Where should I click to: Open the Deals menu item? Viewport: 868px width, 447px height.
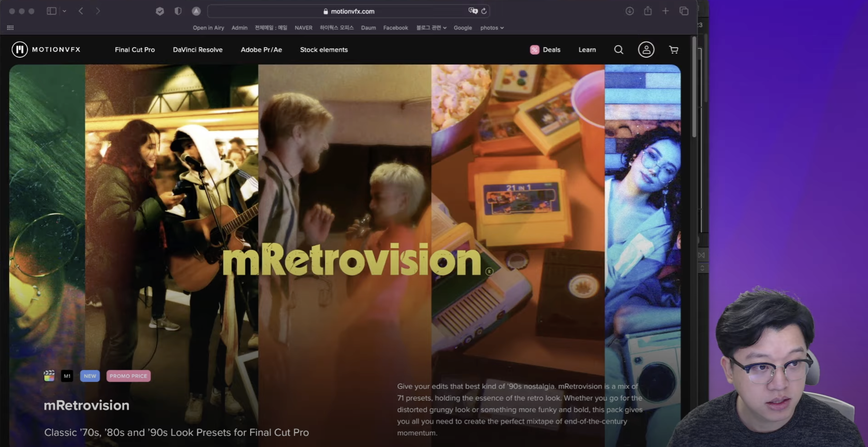point(551,50)
